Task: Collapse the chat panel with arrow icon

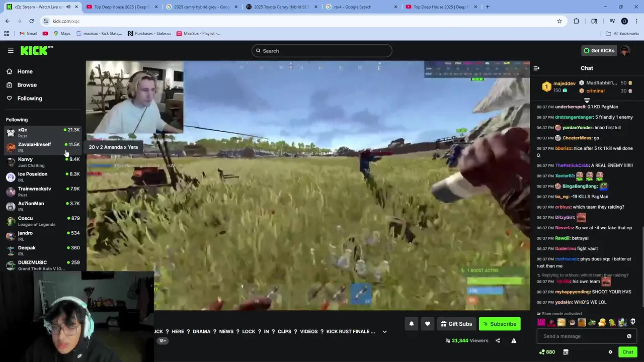Action: pos(536,68)
